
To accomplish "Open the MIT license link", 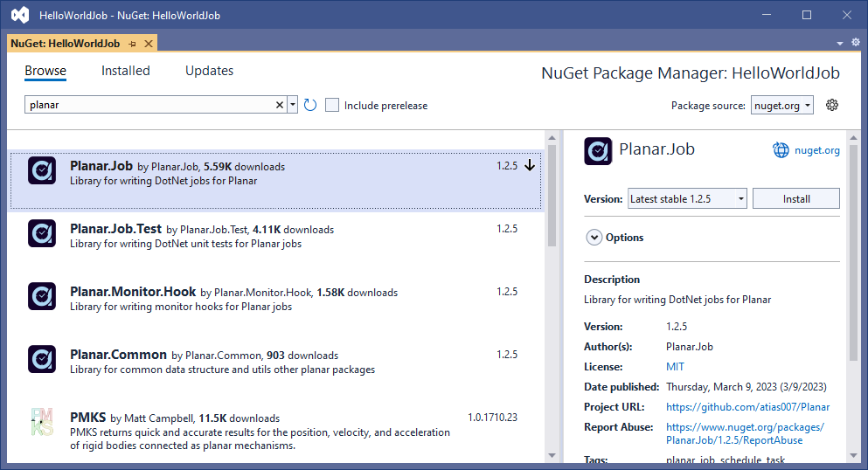I will (x=675, y=367).
